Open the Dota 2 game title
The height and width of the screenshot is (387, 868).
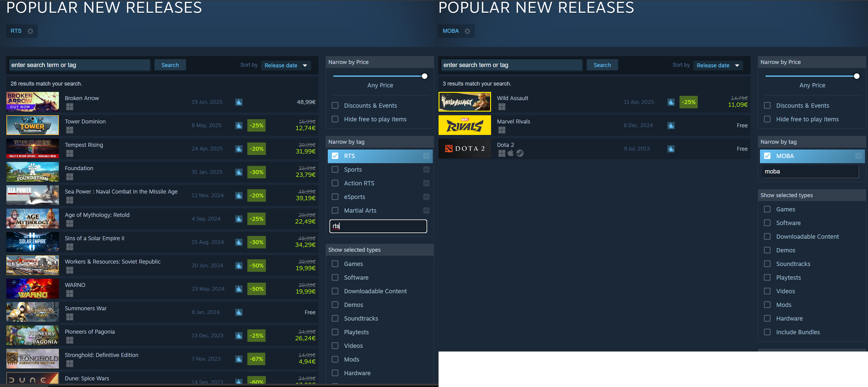coord(505,145)
